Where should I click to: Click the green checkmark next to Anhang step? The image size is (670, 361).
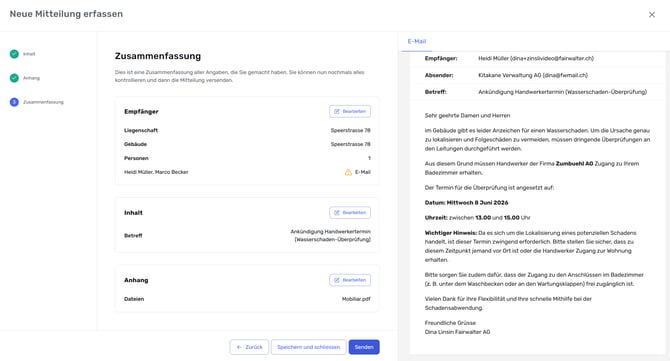coord(14,78)
